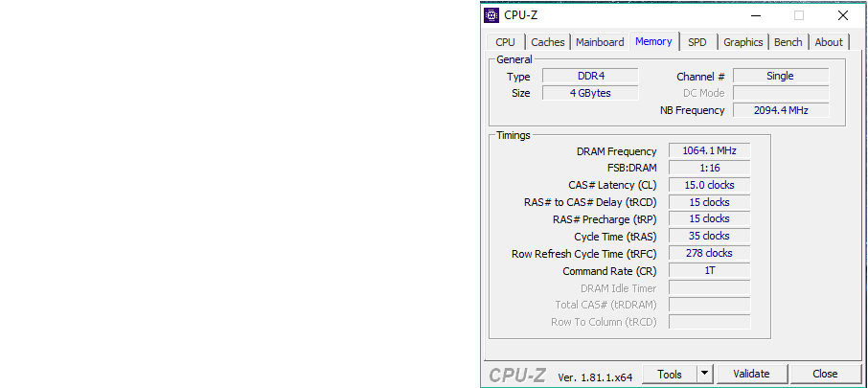The width and height of the screenshot is (868, 388).
Task: Switch to the CPU tab
Action: [x=505, y=42]
